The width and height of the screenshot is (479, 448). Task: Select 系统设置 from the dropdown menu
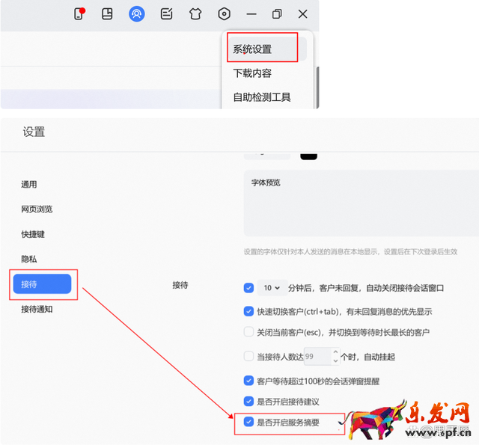click(x=252, y=49)
